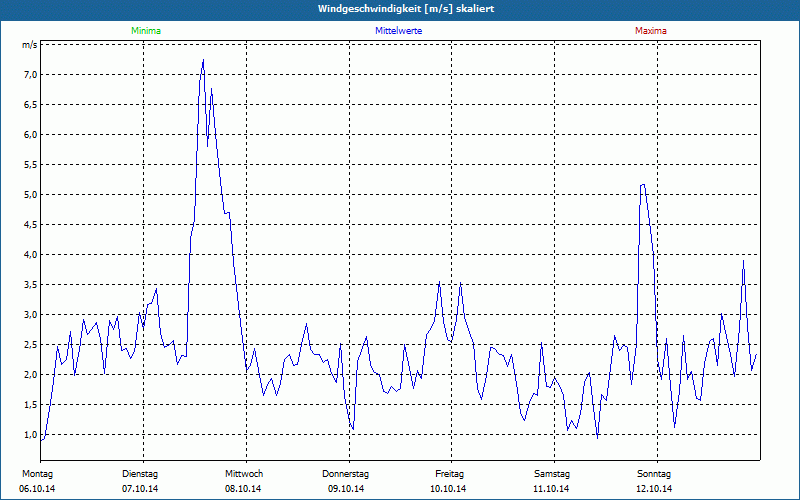Click the 1,5 y-axis value

[31, 405]
